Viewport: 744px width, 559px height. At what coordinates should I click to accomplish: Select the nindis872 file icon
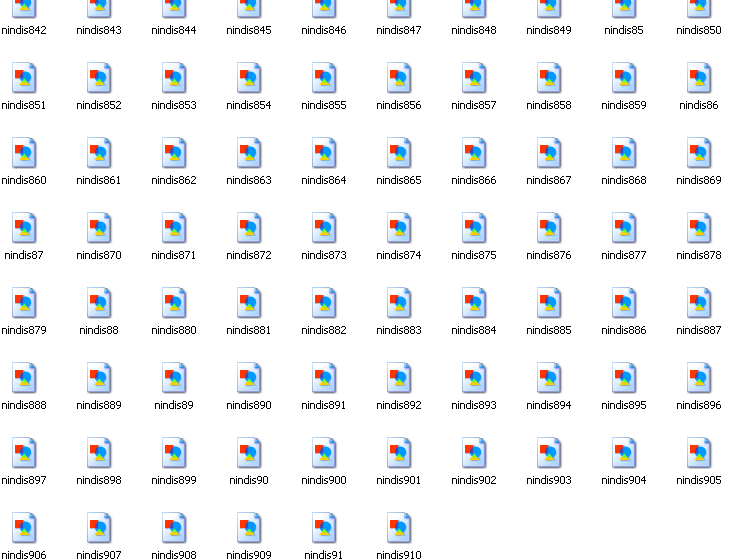pos(249,228)
